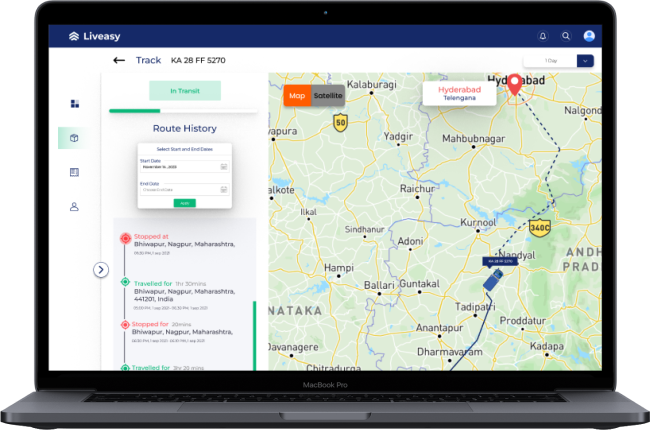Viewport: 650px width, 430px height.
Task: Open the Start Date calendar picker
Action: 223,167
